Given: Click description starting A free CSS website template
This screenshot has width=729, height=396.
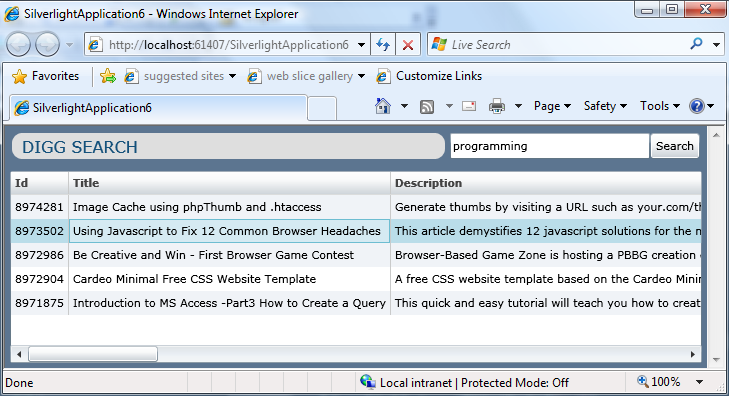Looking at the screenshot, I should point(546,279).
